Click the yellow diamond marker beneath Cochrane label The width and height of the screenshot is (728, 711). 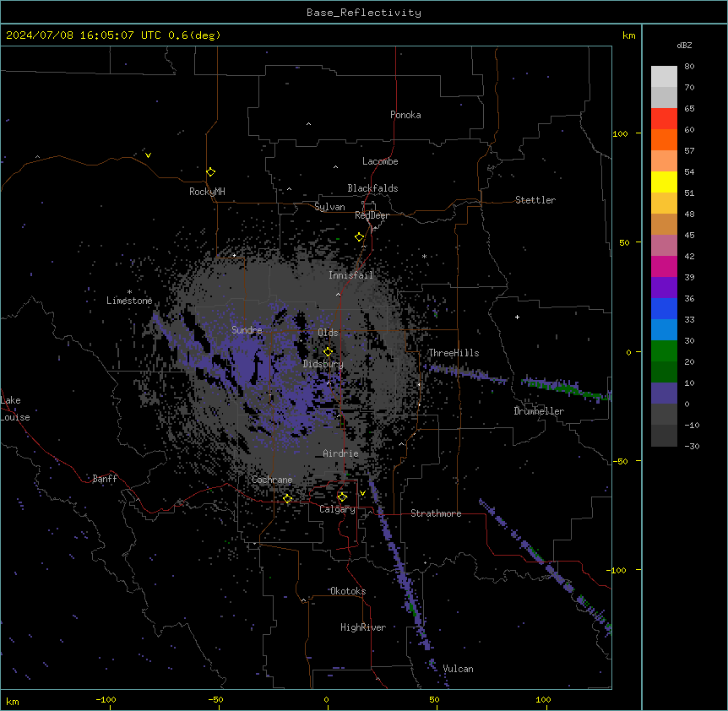pyautogui.click(x=287, y=498)
